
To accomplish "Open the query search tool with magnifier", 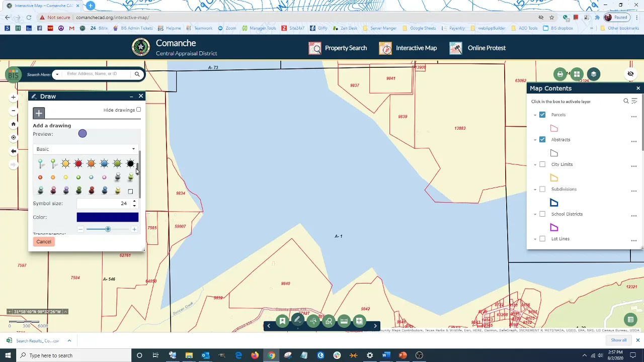I will point(329,321).
